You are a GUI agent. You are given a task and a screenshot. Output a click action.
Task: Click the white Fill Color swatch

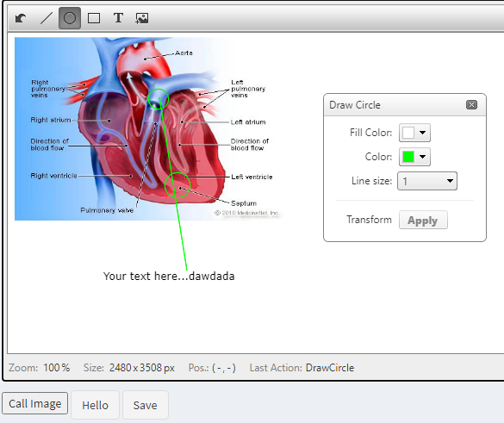408,133
